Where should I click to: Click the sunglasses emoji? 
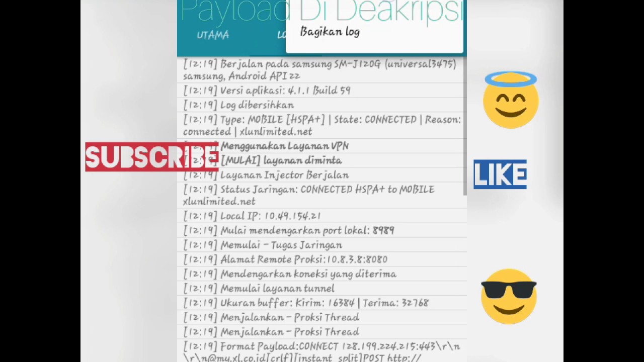[x=509, y=296]
